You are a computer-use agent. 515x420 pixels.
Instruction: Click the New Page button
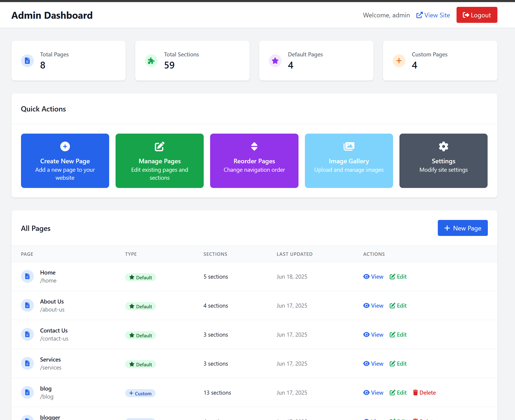462,228
